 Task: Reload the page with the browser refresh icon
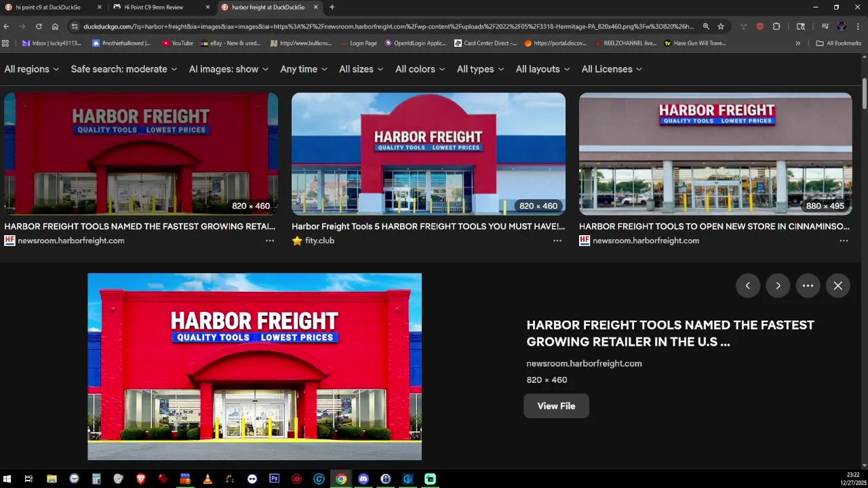point(39,26)
